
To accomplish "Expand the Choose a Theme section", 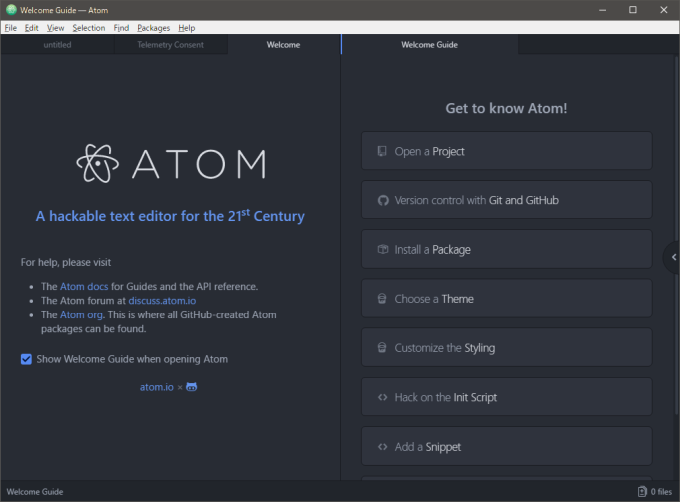I will (x=507, y=299).
